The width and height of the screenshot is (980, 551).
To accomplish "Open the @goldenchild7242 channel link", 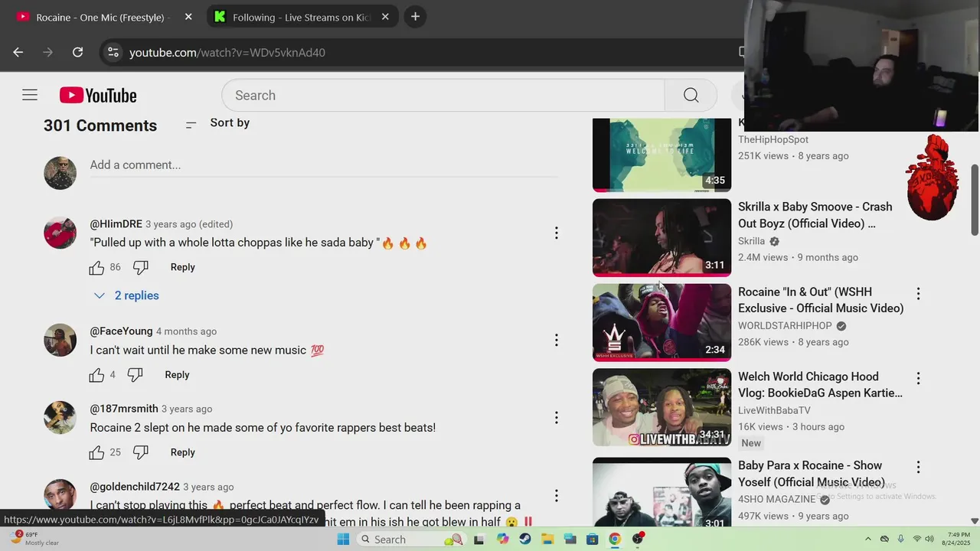I will 135,487.
